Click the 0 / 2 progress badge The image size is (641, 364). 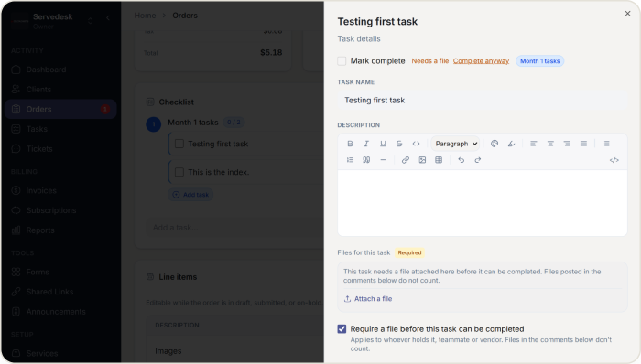tap(234, 122)
